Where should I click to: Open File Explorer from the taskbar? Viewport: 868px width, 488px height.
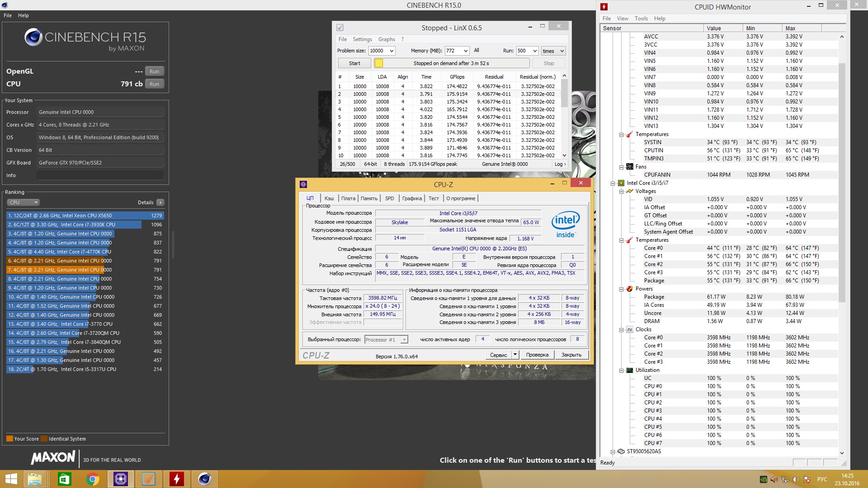click(x=35, y=479)
